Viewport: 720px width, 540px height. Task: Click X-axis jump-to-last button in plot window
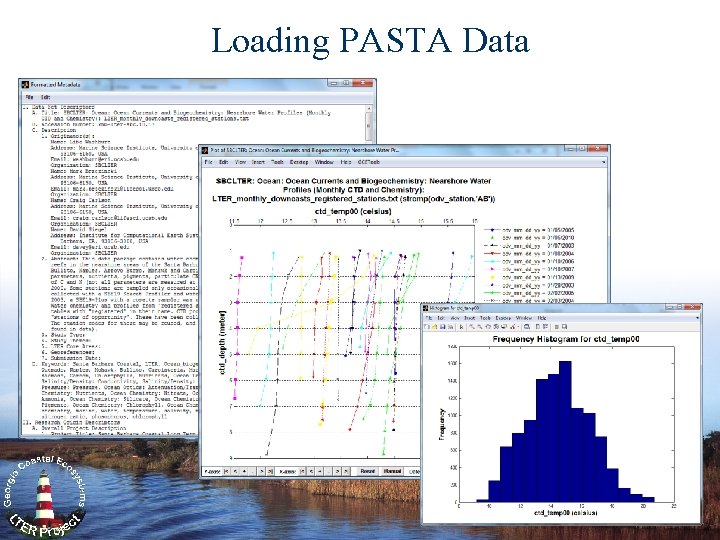click(x=346, y=471)
